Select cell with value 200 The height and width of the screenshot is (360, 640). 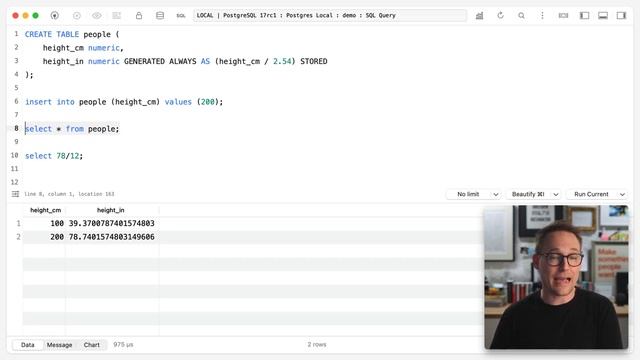point(57,237)
